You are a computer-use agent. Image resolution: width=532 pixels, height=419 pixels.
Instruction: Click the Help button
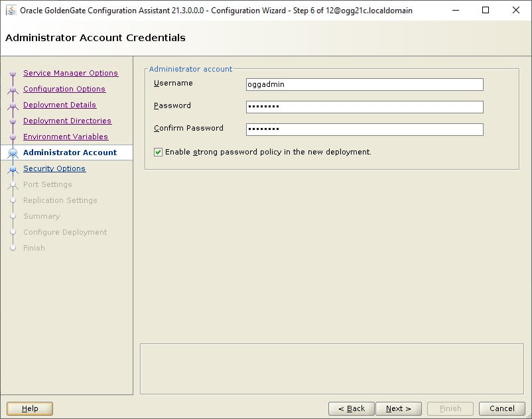coord(30,408)
